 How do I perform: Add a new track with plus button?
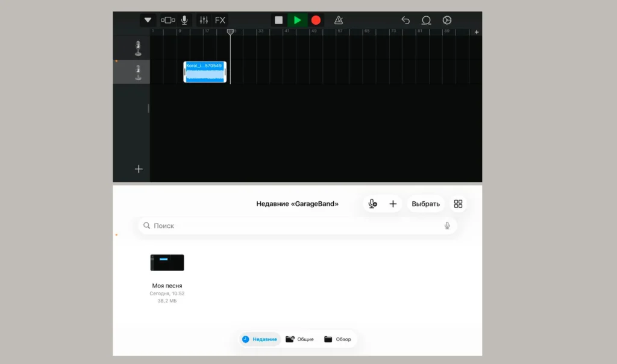coord(139,169)
